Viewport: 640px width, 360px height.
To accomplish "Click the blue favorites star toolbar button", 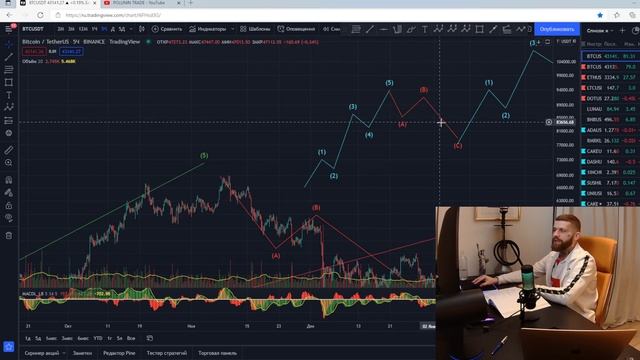I will tap(9, 347).
